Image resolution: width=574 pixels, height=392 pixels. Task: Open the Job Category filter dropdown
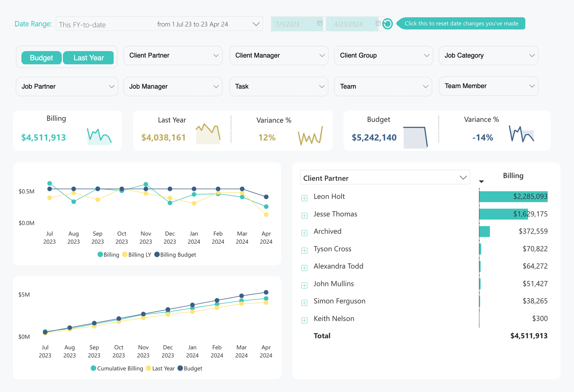click(x=488, y=56)
